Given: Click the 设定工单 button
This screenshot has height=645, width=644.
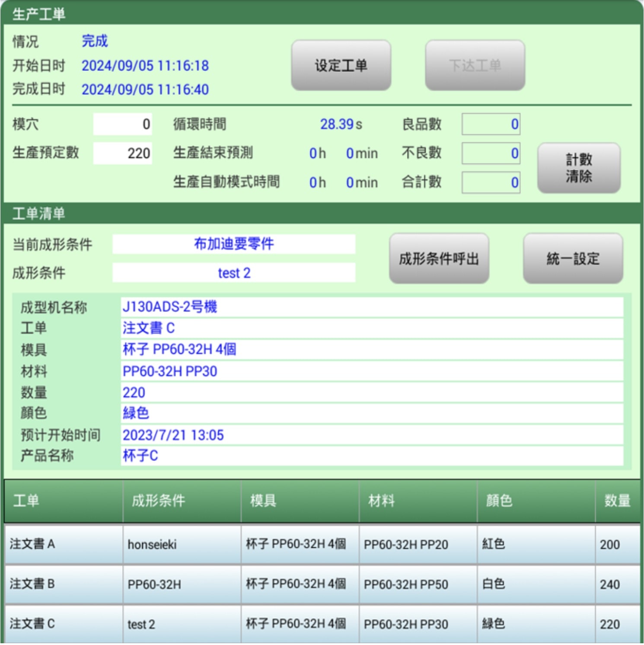Looking at the screenshot, I should click(x=341, y=66).
